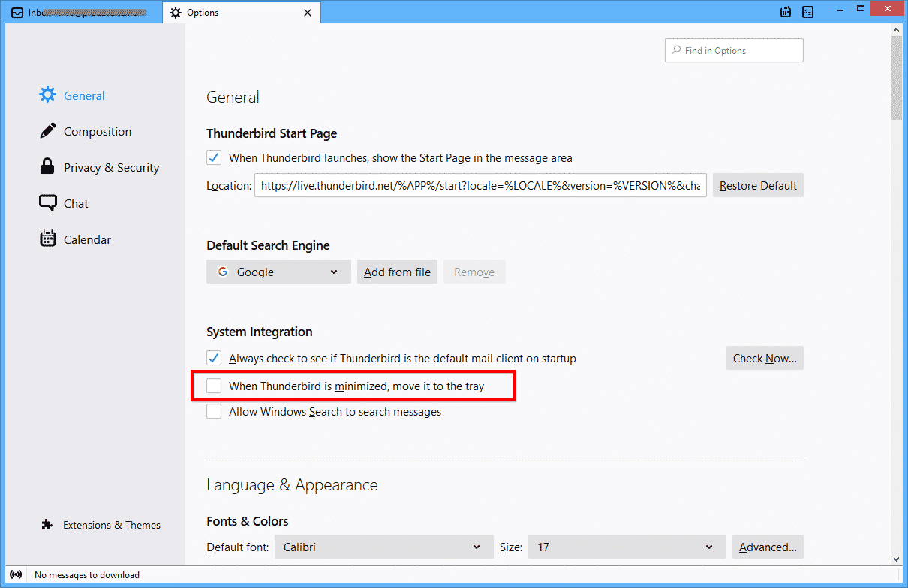
Task: Close the Options tab
Action: point(307,13)
